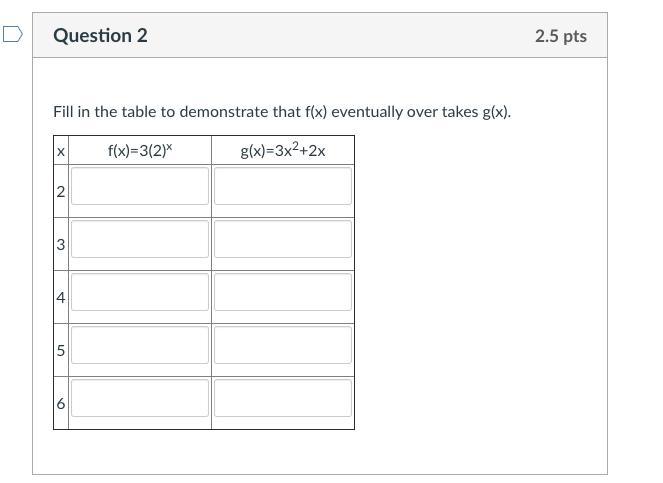Select the g(x) answer box in row 3
This screenshot has height=483, width=663.
point(283,239)
